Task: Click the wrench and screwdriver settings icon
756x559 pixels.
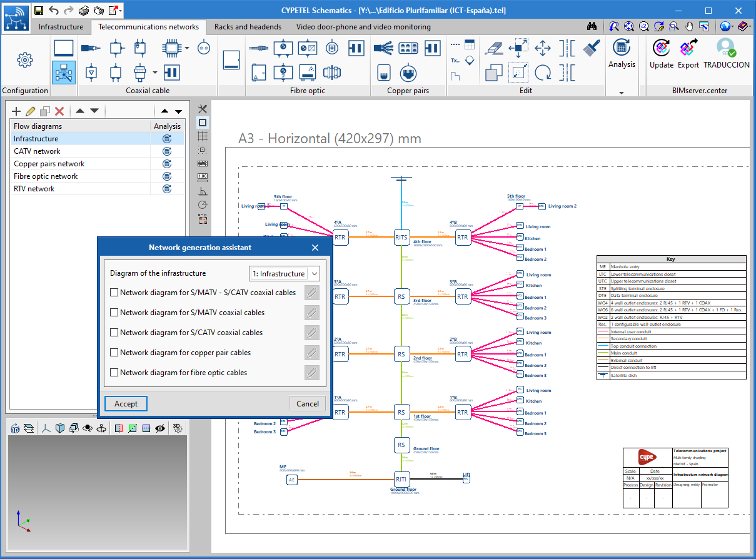Action: click(203, 109)
